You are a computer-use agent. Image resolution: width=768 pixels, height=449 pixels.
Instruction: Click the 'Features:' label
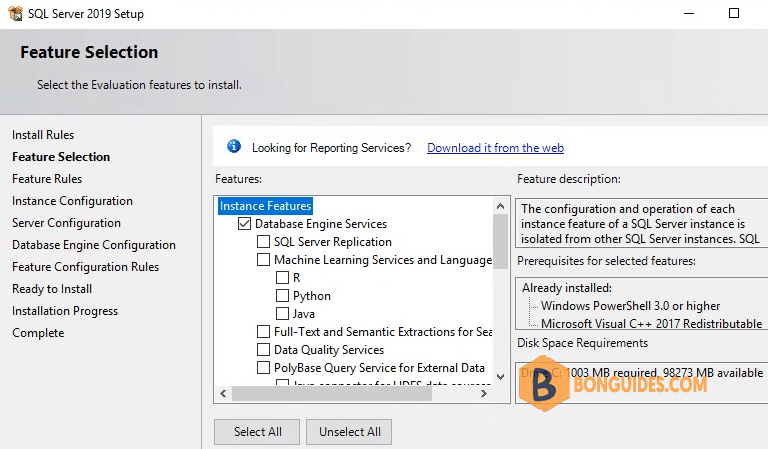pos(239,179)
